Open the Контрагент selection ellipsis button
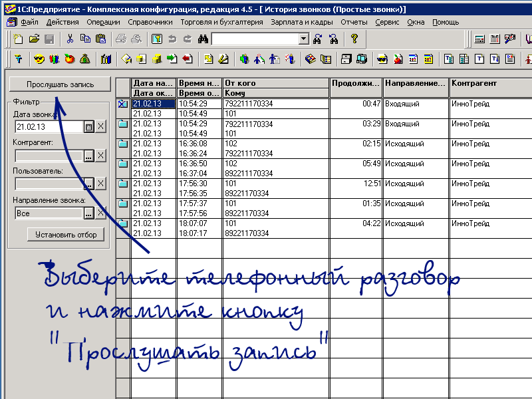 (x=89, y=156)
